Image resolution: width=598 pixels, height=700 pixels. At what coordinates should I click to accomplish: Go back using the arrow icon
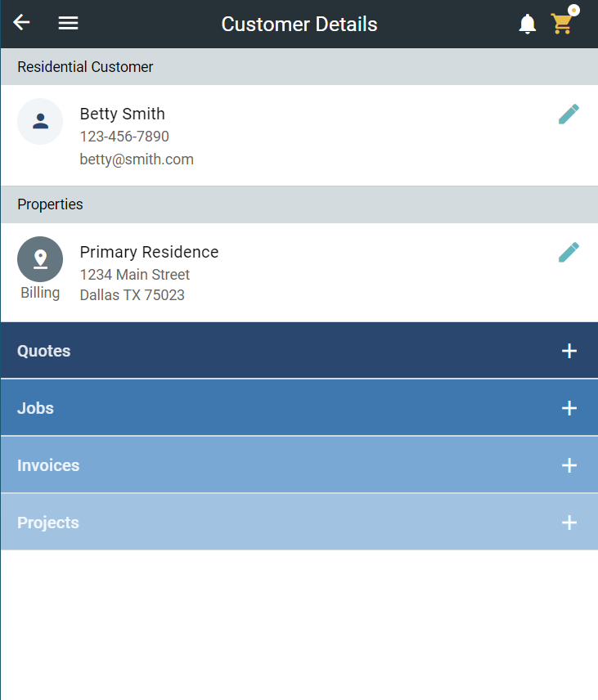click(x=21, y=22)
